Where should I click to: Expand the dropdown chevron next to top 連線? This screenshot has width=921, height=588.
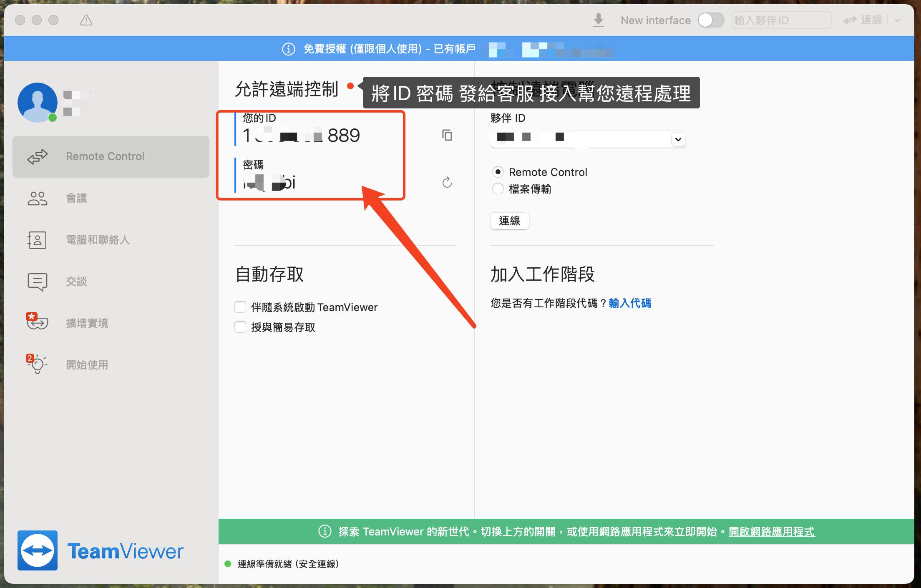point(898,20)
